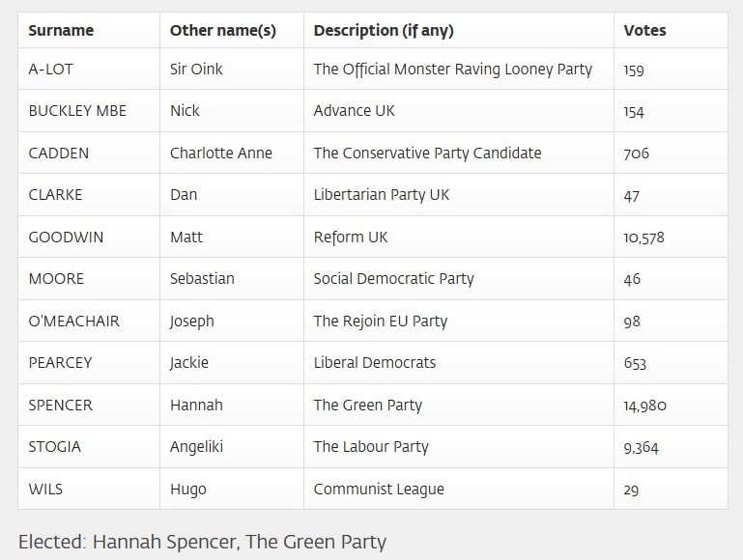The height and width of the screenshot is (560, 743).
Task: Click the 10,578 votes value
Action: [643, 238]
